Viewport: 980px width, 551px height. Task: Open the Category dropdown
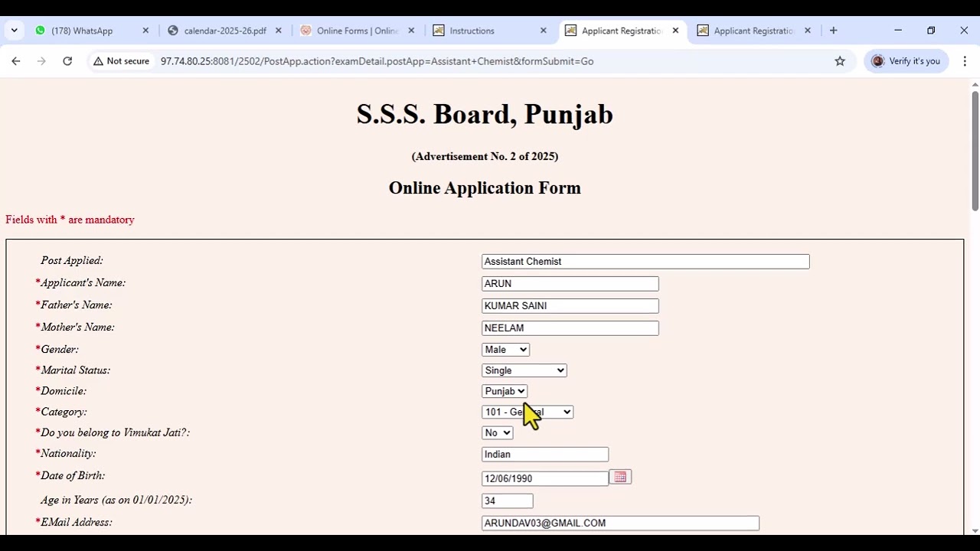[528, 412]
